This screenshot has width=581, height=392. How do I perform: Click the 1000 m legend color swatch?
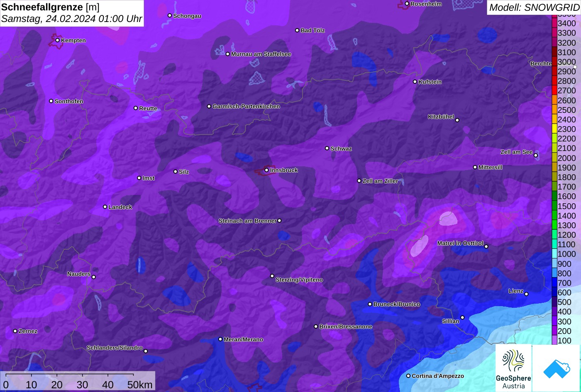(x=554, y=254)
